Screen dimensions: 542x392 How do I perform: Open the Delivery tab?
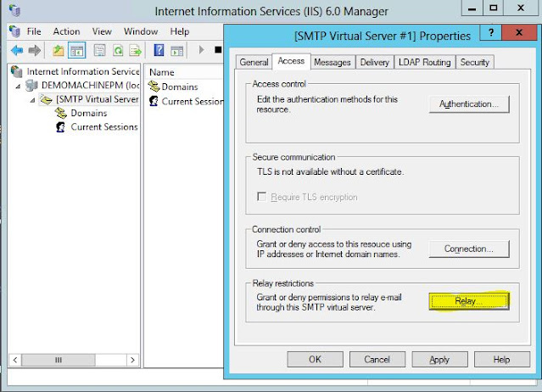point(375,62)
